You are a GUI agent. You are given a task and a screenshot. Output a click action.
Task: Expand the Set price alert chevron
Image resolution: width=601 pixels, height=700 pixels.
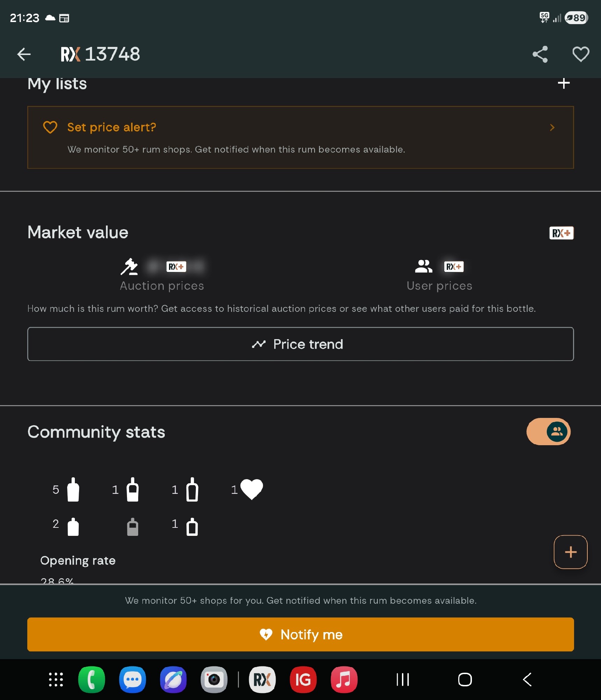pos(552,127)
